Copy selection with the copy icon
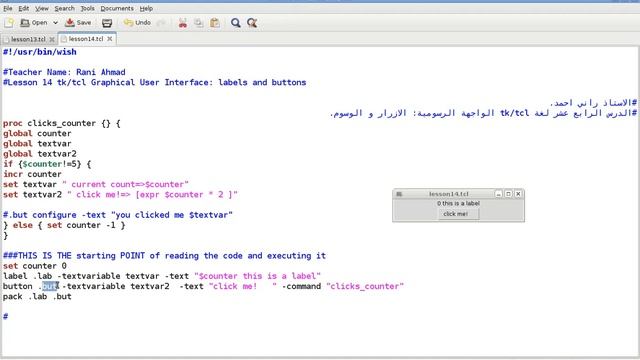The width and height of the screenshot is (640, 360). coord(198,23)
